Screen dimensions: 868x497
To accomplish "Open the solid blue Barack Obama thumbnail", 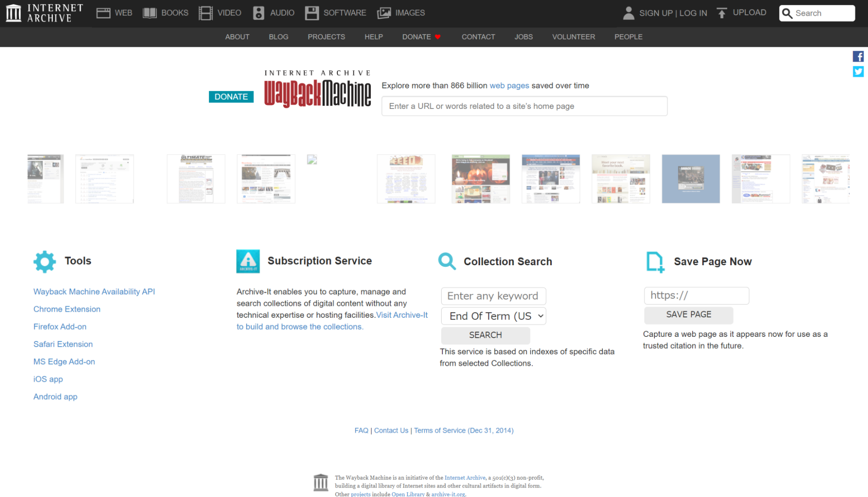I will (690, 179).
